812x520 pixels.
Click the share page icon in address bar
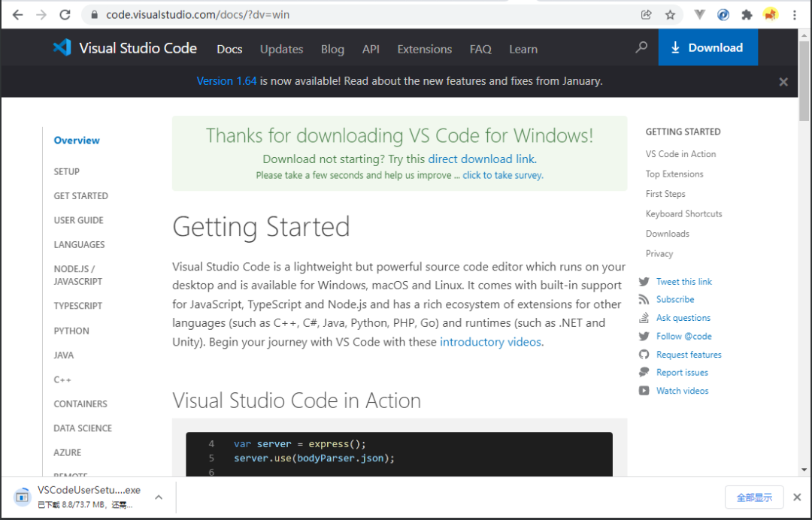pos(646,14)
